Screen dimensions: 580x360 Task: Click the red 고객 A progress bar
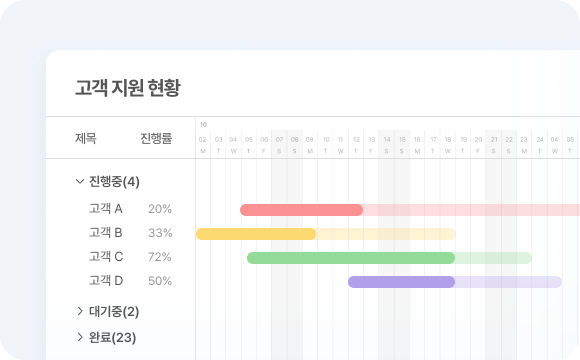tap(301, 210)
